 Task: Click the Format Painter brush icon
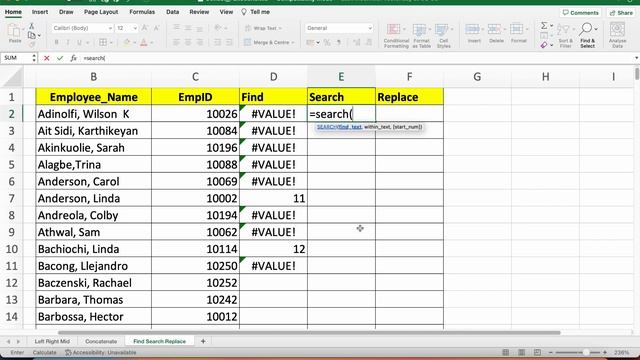pos(31,44)
